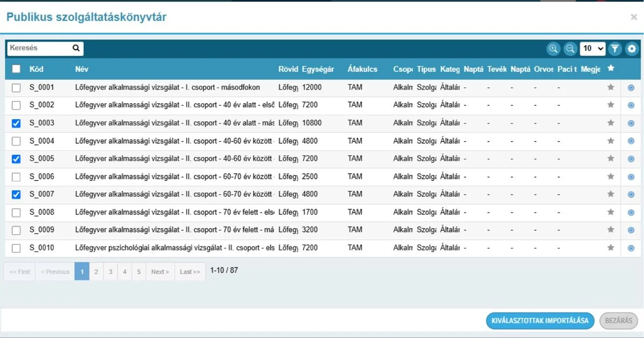Open details circle icon for S_0005
This screenshot has height=338, width=644.
(631, 159)
